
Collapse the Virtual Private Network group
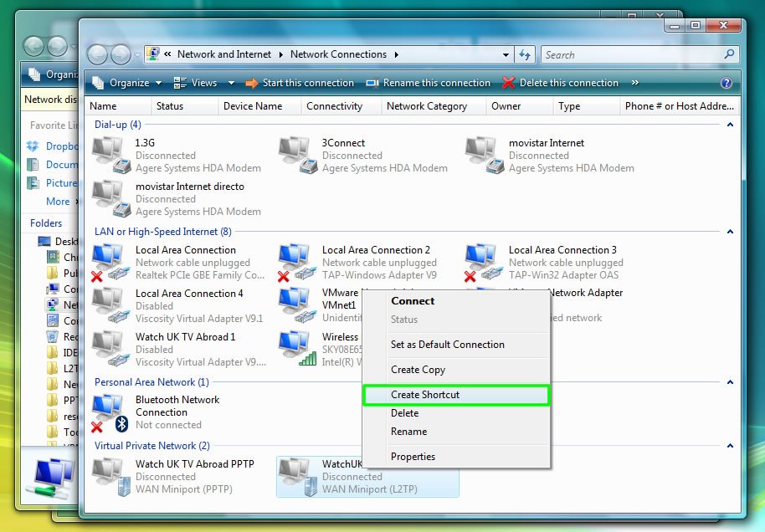pos(730,446)
